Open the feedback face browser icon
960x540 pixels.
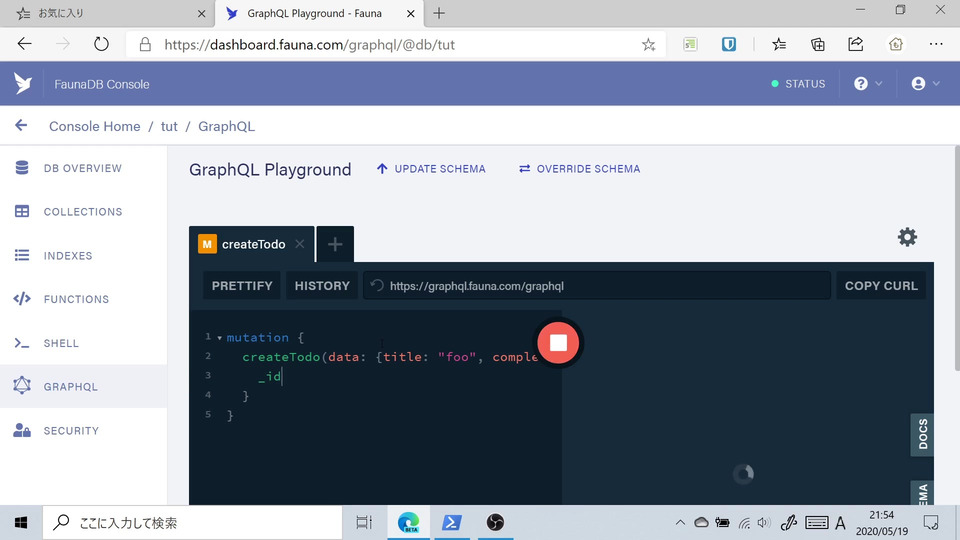point(896,44)
